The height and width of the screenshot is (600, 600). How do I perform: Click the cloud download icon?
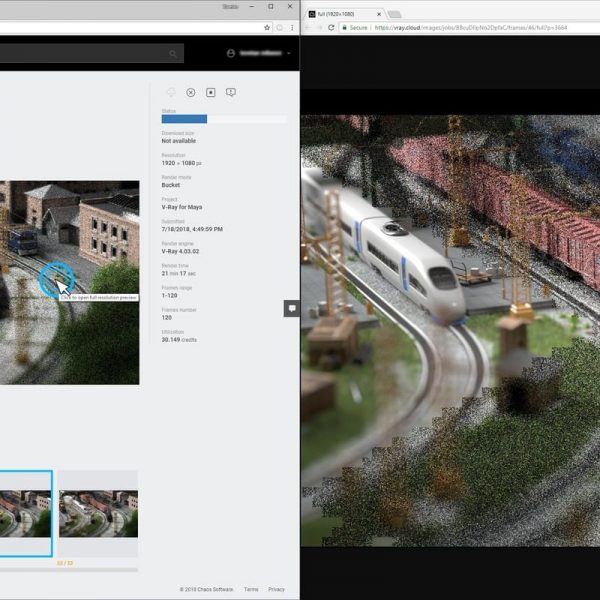click(171, 92)
